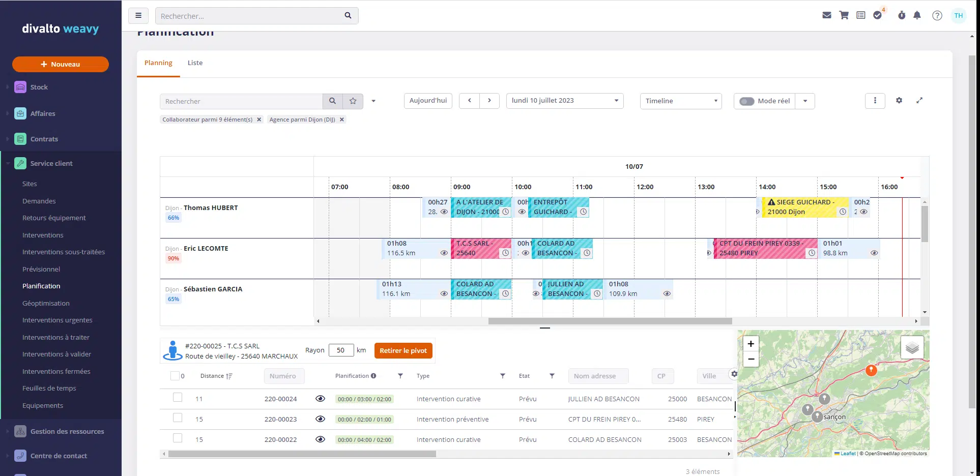Open the shopping cart icon

(844, 15)
